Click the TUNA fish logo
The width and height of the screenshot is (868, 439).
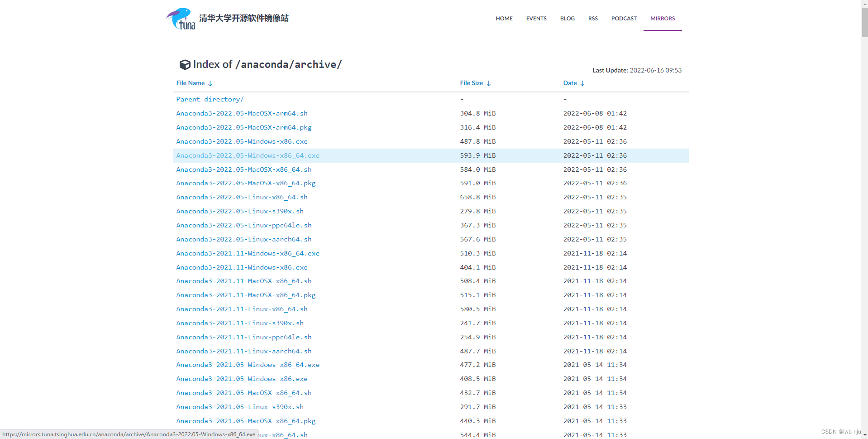[x=181, y=19]
